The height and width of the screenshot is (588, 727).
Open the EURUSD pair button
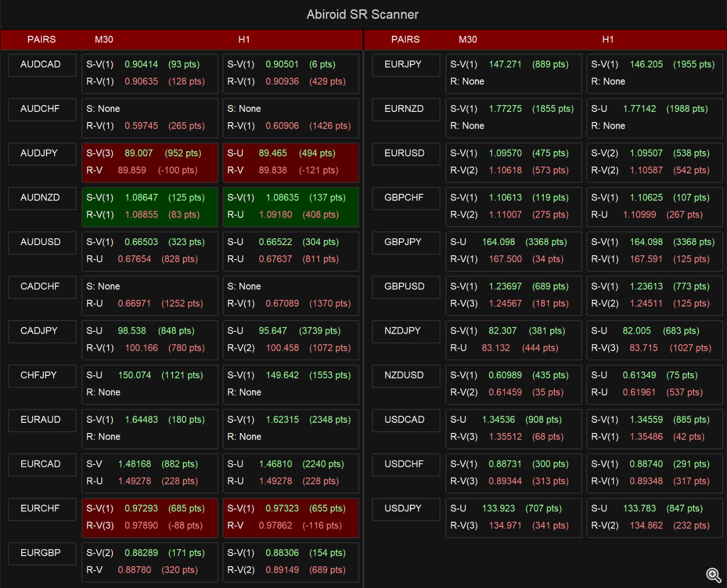pos(405,154)
